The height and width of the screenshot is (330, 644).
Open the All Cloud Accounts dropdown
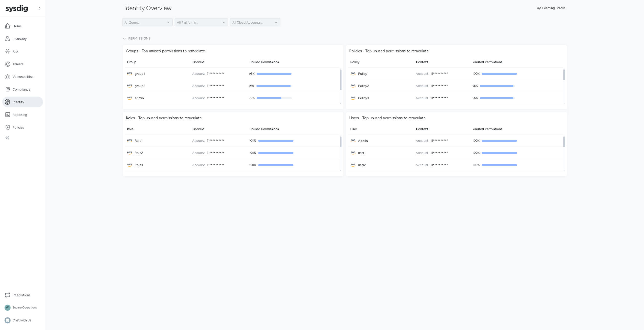click(255, 22)
